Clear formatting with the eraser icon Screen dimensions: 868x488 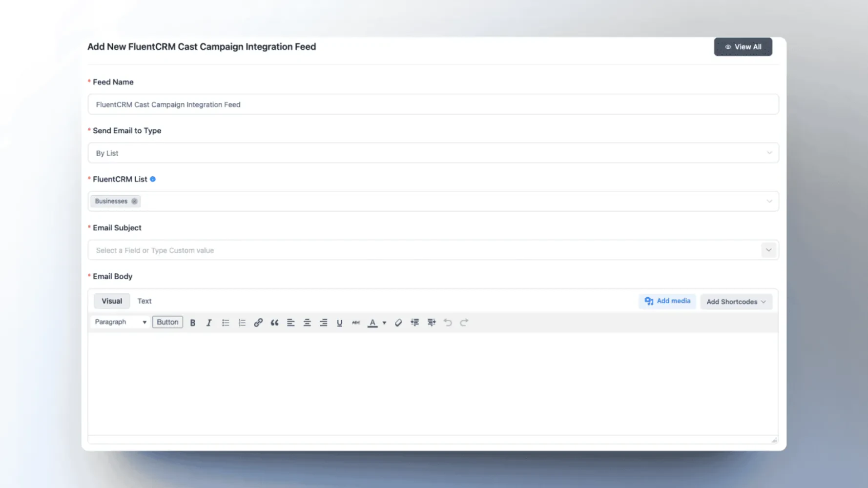pyautogui.click(x=398, y=323)
